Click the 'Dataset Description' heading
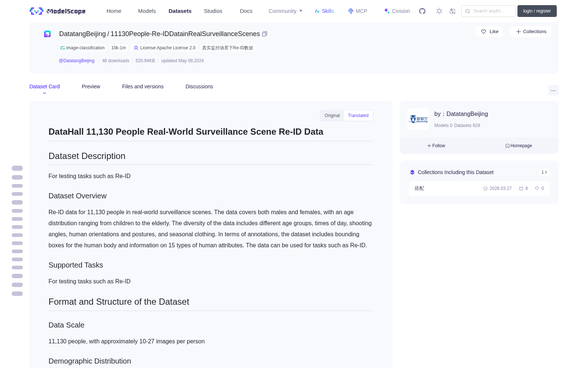 coord(87,156)
